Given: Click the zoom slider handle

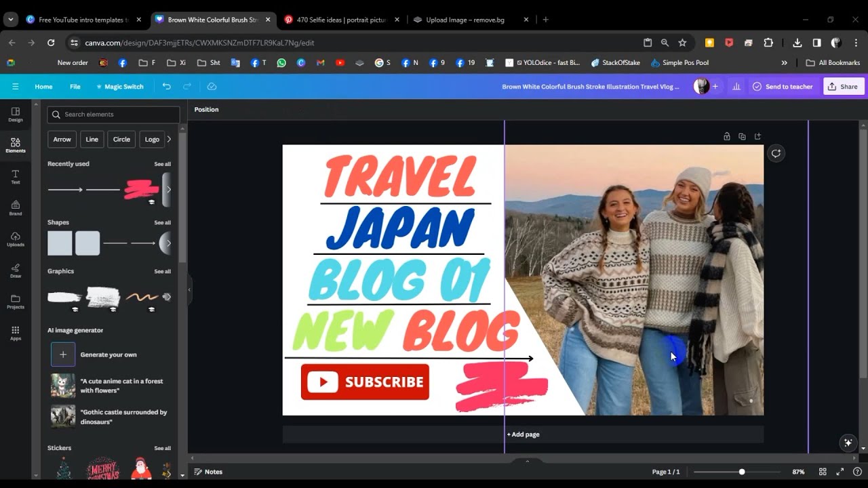Looking at the screenshot, I should point(742,472).
